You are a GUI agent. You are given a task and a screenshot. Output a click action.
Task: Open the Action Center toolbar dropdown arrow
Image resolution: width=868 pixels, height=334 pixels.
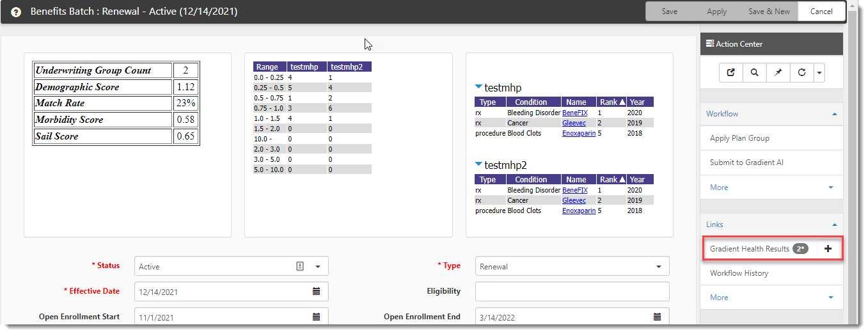coord(819,73)
